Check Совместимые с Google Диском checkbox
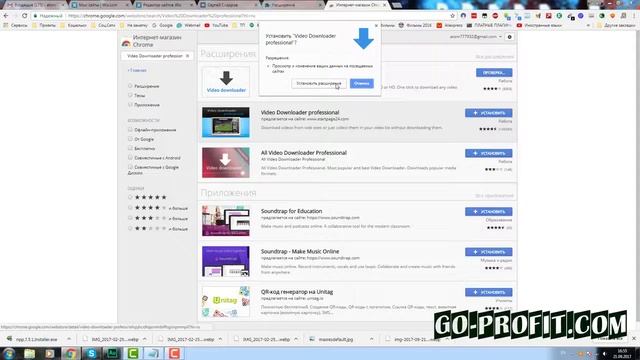 (x=130, y=167)
